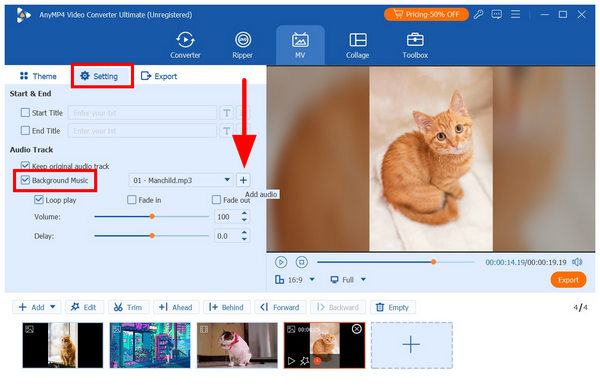Select the neon city street thumbnail

150,345
